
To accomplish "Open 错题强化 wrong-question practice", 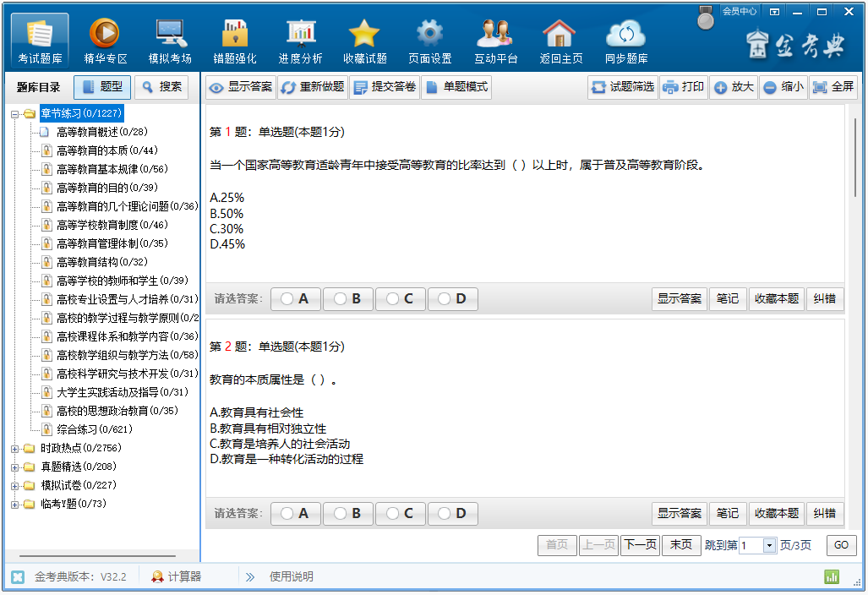I will pyautogui.click(x=234, y=38).
